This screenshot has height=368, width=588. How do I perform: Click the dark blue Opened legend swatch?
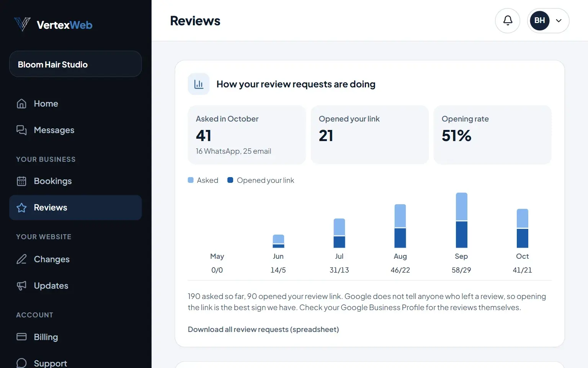coord(230,180)
